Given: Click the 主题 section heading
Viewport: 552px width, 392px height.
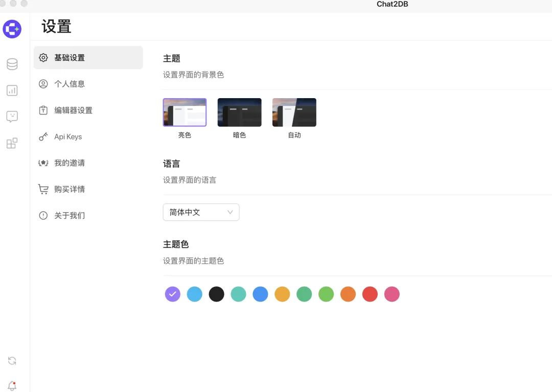Looking at the screenshot, I should click(171, 58).
